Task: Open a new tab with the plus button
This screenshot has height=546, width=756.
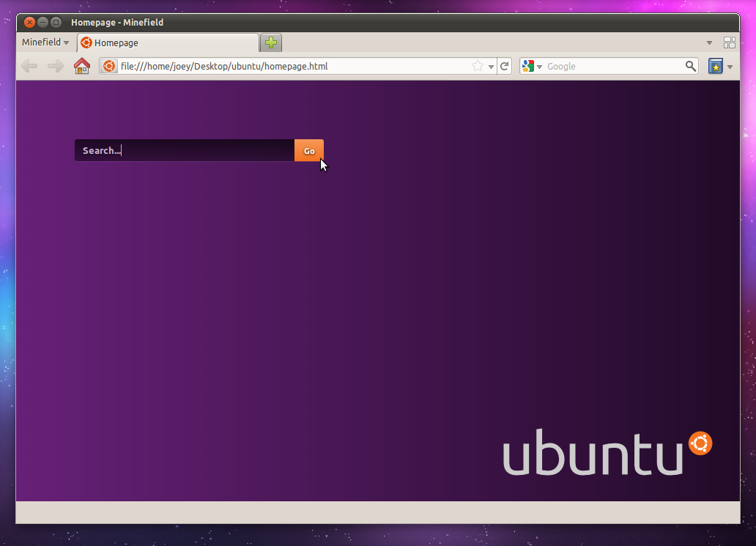Action: [271, 43]
